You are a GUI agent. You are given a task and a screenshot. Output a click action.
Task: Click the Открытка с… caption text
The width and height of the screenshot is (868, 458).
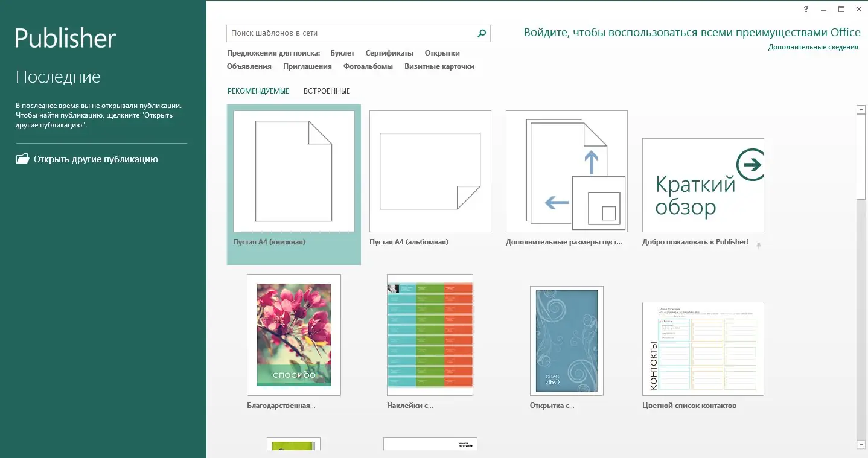tap(552, 406)
